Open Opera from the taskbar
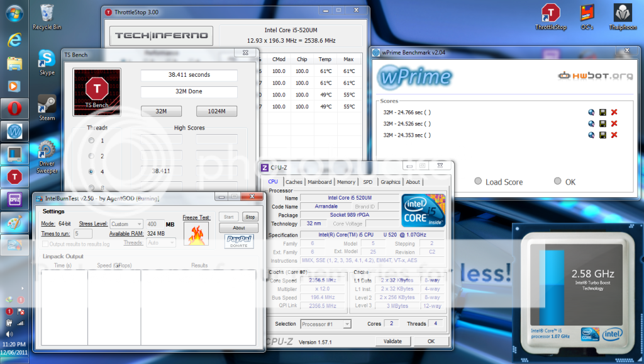The height and width of the screenshot is (364, 644). [x=14, y=108]
